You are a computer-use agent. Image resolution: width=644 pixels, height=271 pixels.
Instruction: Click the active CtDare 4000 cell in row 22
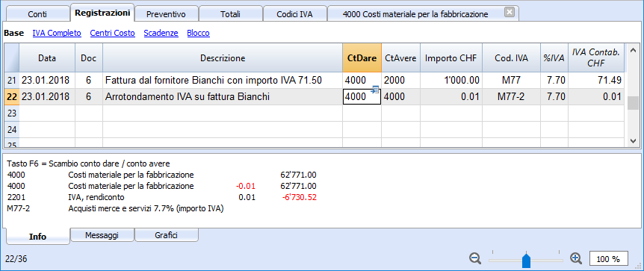coord(362,97)
